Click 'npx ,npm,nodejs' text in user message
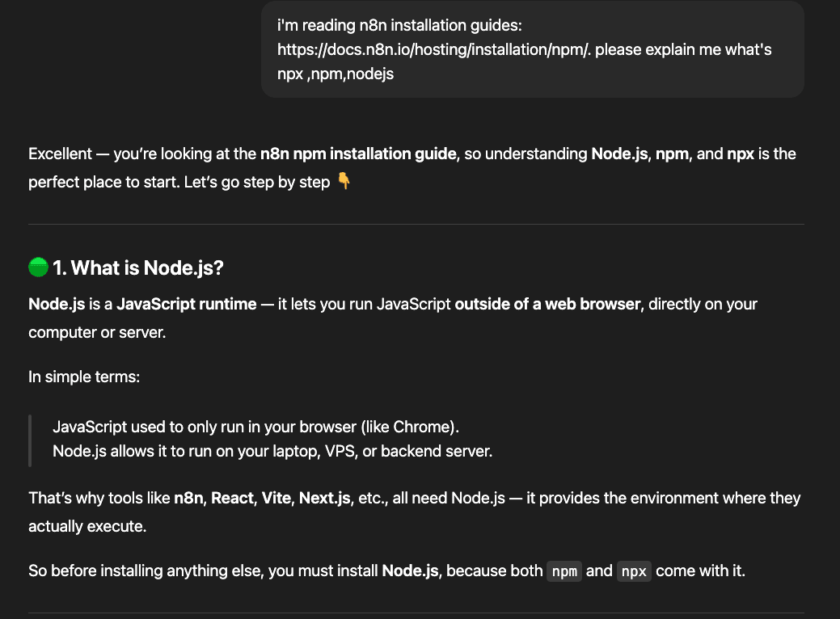Viewport: 840px width, 619px height. pos(336,76)
